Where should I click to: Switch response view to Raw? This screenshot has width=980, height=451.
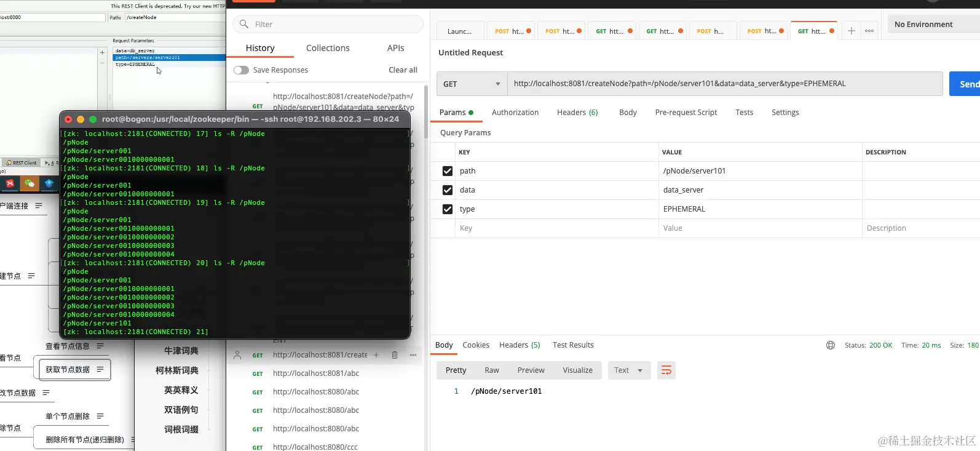[x=492, y=370]
